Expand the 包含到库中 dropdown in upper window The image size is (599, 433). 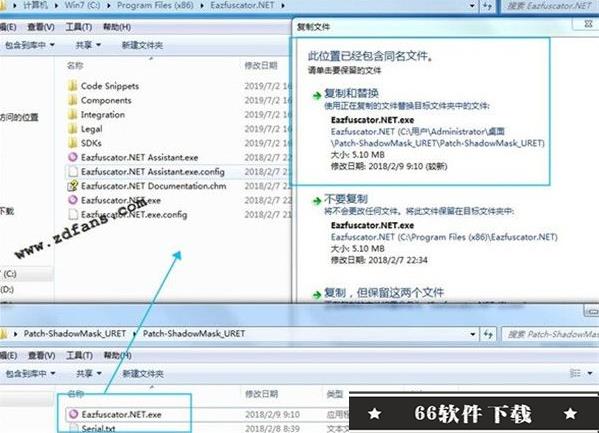[x=30, y=45]
